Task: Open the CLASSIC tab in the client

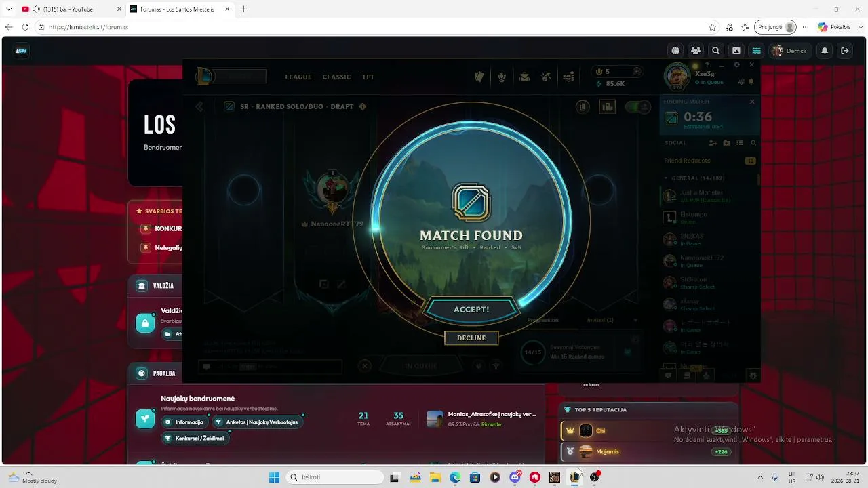Action: [x=336, y=77]
